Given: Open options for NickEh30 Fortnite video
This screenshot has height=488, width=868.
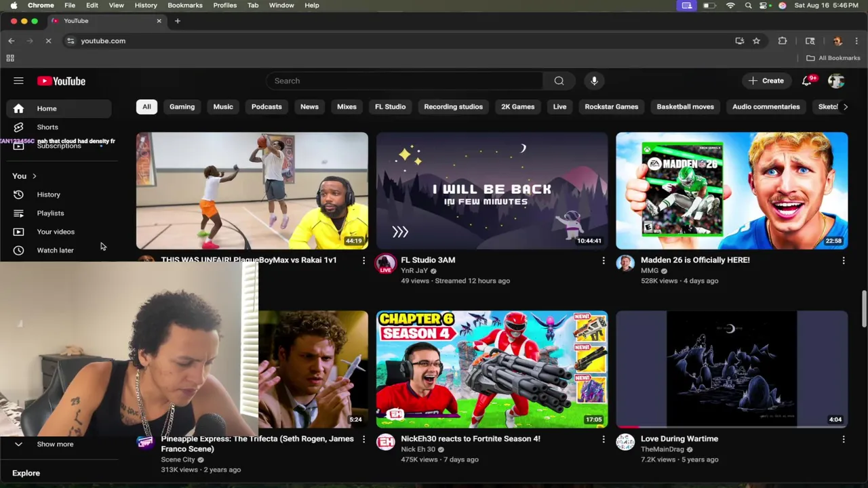Looking at the screenshot, I should 604,439.
